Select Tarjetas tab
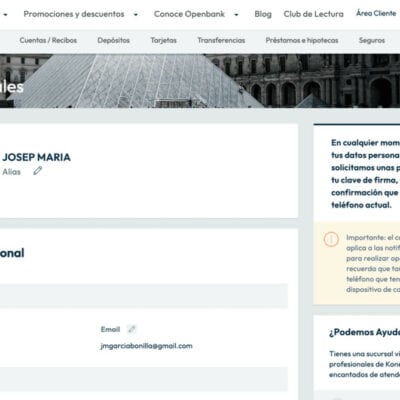This screenshot has height=400, width=400. coord(163,40)
